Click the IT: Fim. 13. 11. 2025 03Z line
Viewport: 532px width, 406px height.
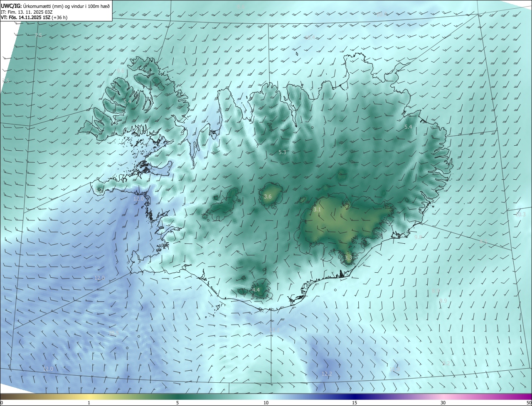26,12
